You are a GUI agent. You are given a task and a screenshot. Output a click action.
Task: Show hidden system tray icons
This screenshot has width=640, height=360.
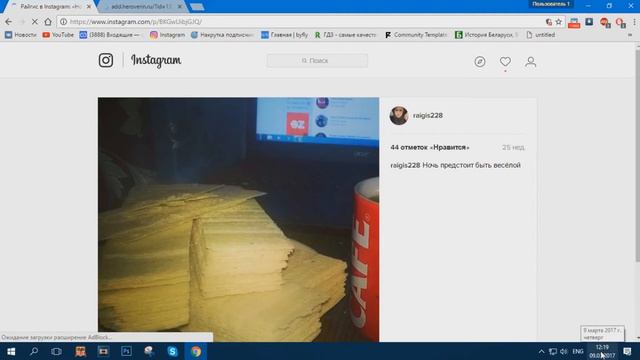pyautogui.click(x=541, y=351)
